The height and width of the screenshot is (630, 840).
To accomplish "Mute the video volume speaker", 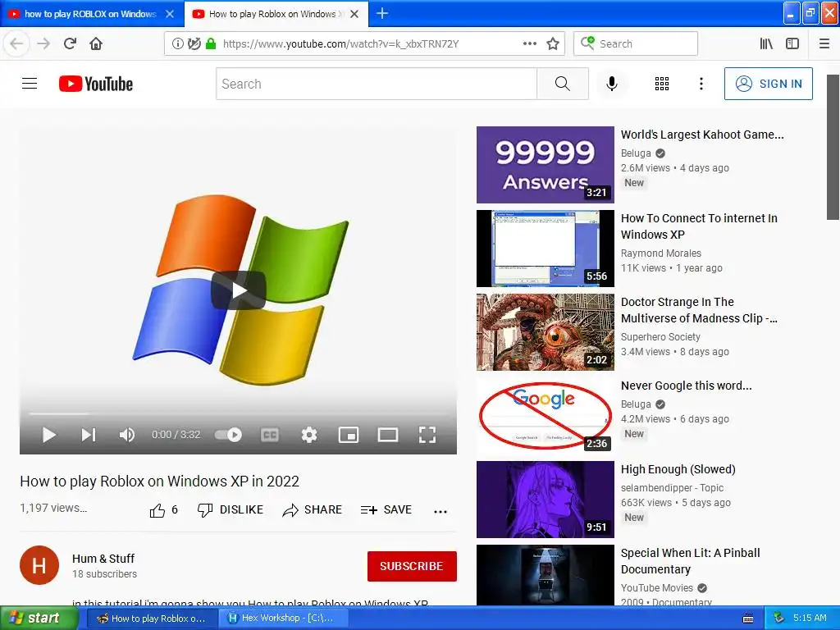I will 127,435.
